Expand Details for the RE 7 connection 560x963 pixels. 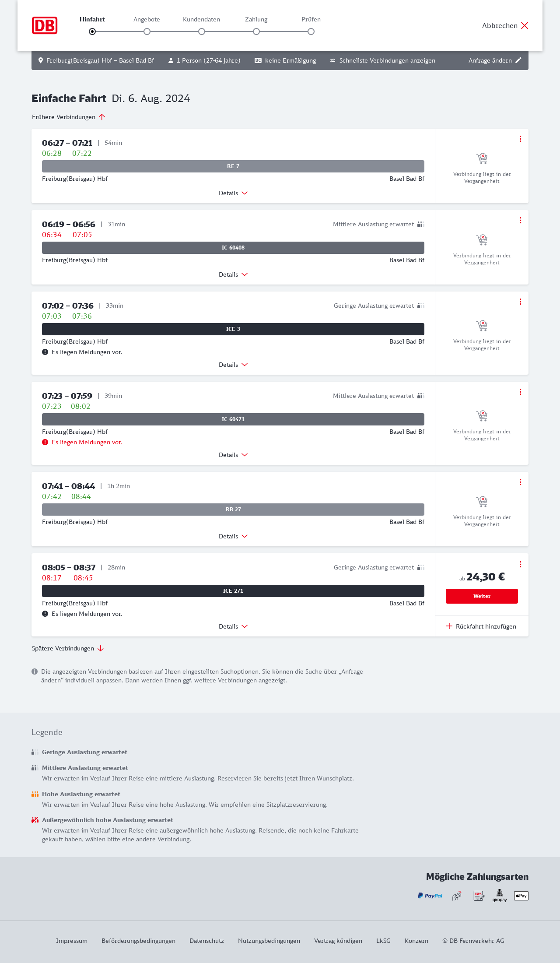coord(233,193)
